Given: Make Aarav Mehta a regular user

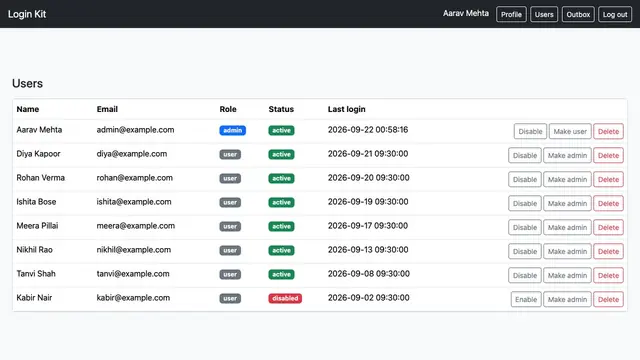Looking at the screenshot, I should click(570, 131).
